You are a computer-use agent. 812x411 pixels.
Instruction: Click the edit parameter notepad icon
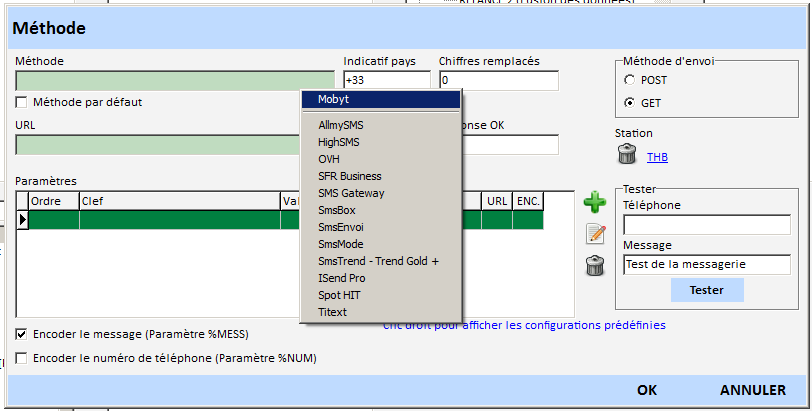[x=595, y=234]
